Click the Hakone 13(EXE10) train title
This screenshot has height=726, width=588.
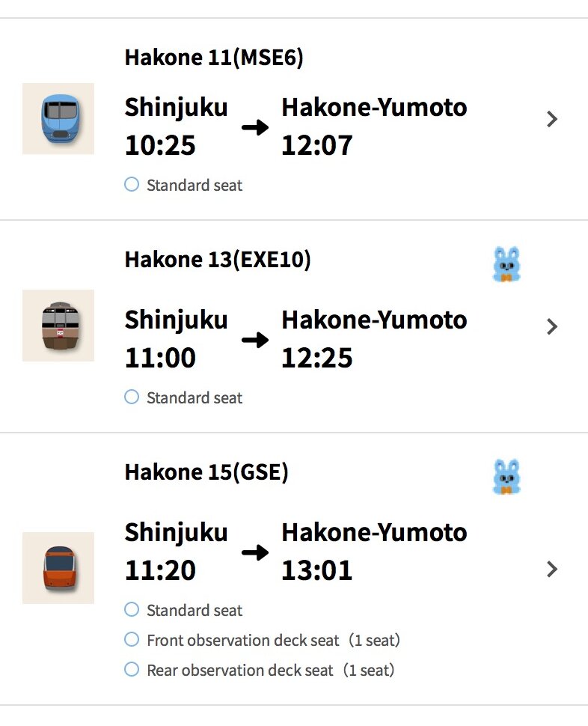tap(217, 260)
